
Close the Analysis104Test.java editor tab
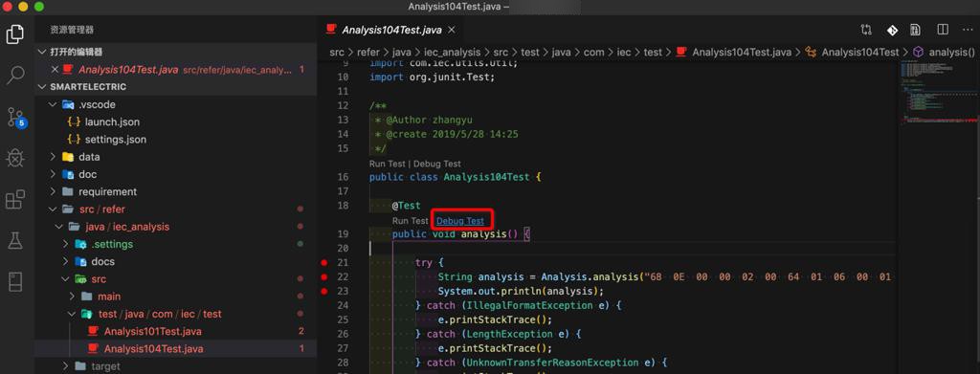coord(452,30)
